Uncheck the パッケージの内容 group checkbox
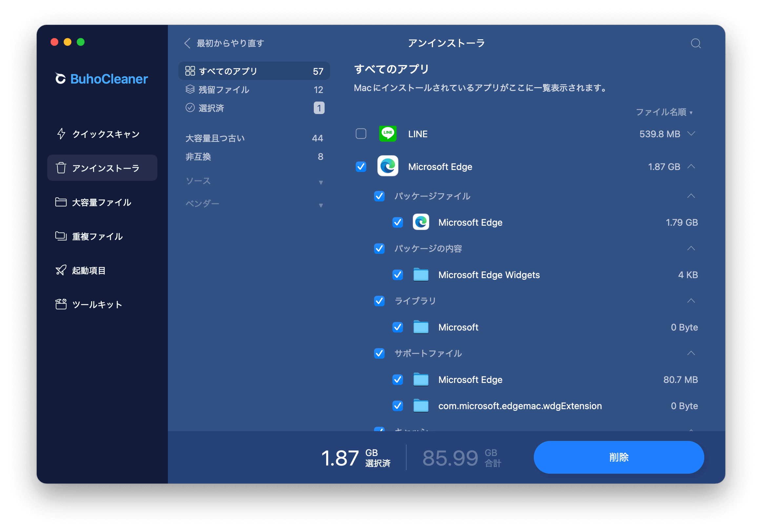 point(379,248)
